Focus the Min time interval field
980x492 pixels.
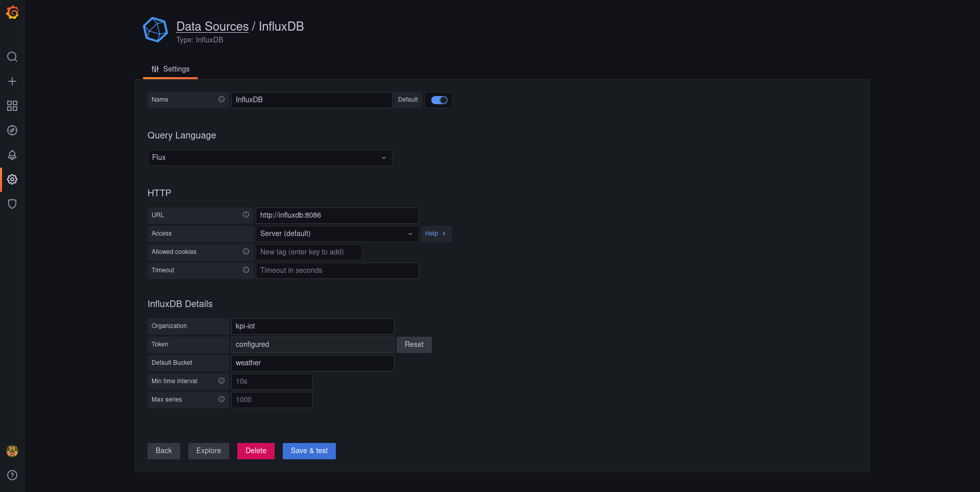[272, 382]
